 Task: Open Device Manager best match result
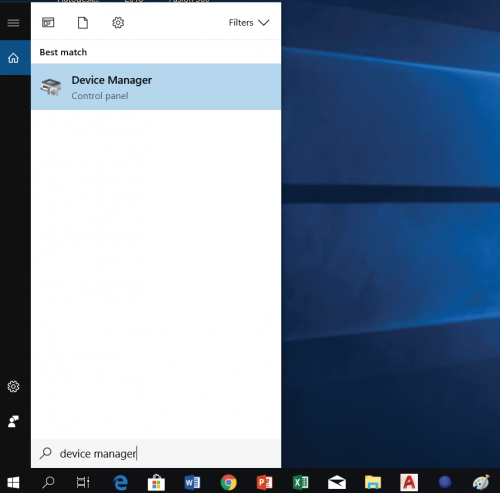point(156,87)
